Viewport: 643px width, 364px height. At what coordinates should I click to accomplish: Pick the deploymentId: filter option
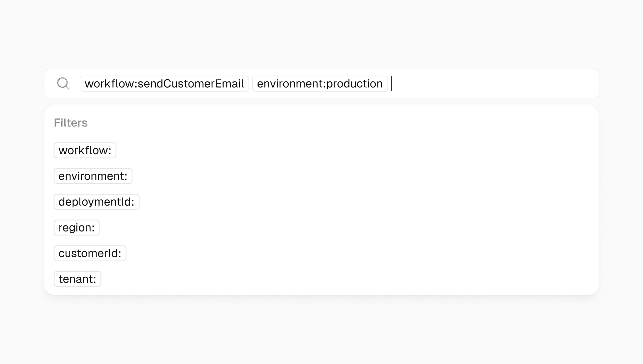[x=96, y=202]
